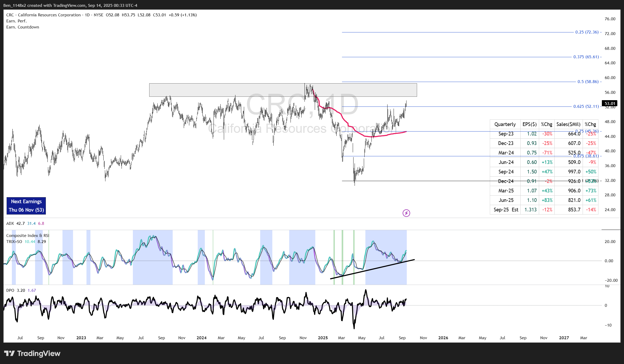Click the TradingView logo at bottom left
This screenshot has height=364, width=624.
click(x=32, y=353)
